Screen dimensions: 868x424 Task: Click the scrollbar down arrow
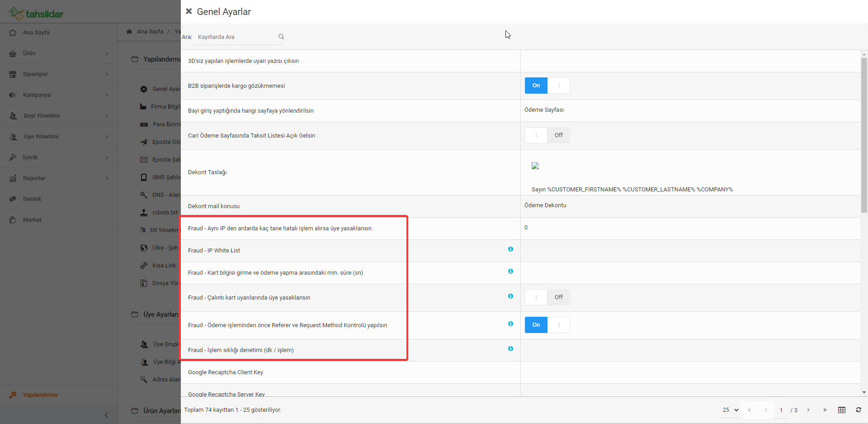click(864, 392)
